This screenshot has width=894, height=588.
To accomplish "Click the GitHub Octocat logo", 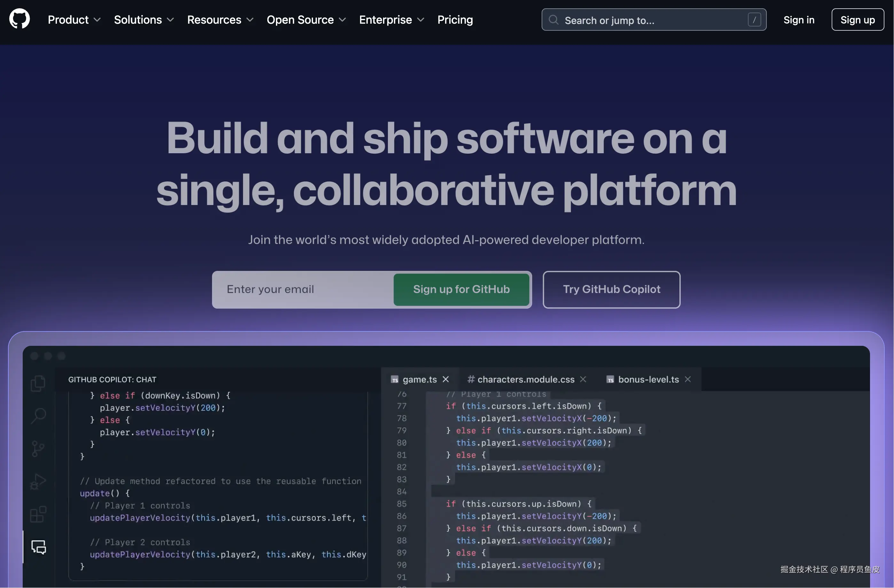I will pos(19,19).
